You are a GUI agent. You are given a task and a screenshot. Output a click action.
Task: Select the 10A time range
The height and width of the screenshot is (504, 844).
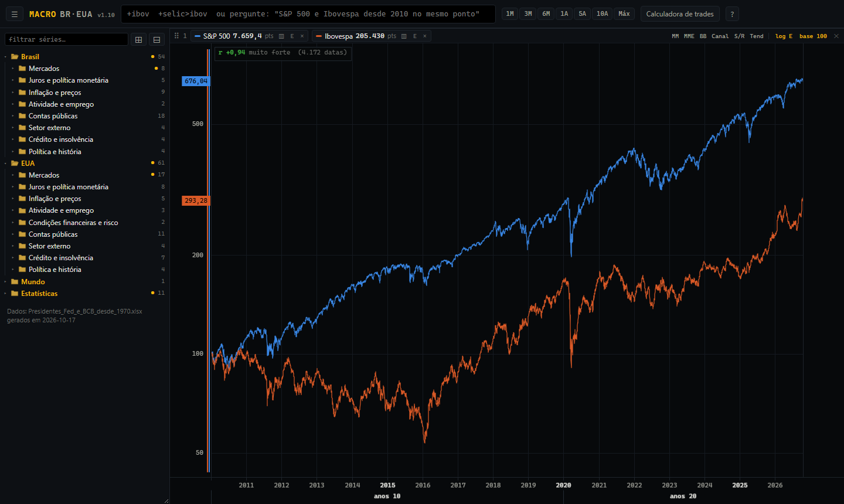coord(602,13)
